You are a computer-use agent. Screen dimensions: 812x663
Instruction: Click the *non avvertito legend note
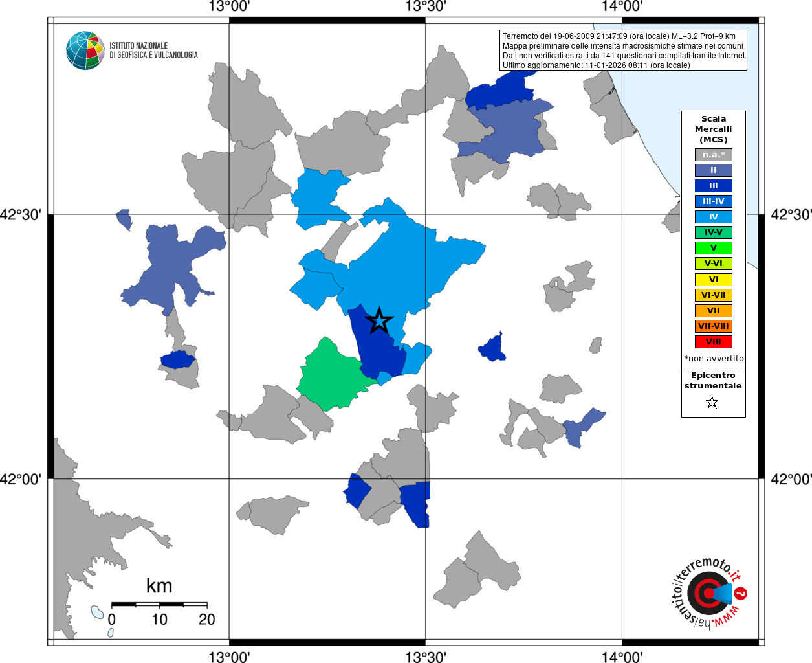coord(714,359)
